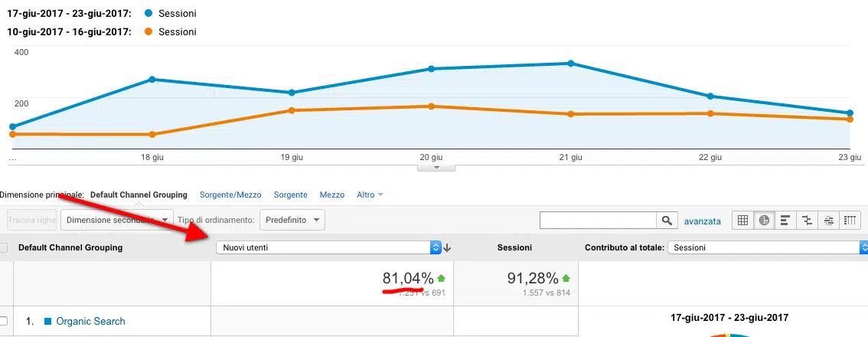Switch dimension to Sorgente/Mezzo
Screen dimensions: 868x337
pos(230,195)
